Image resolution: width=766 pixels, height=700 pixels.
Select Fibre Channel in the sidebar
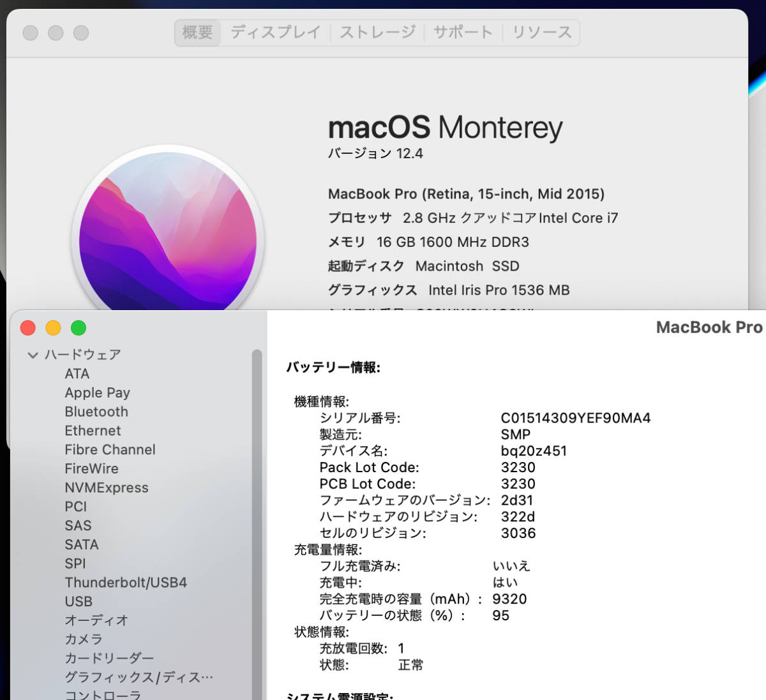[x=110, y=450]
